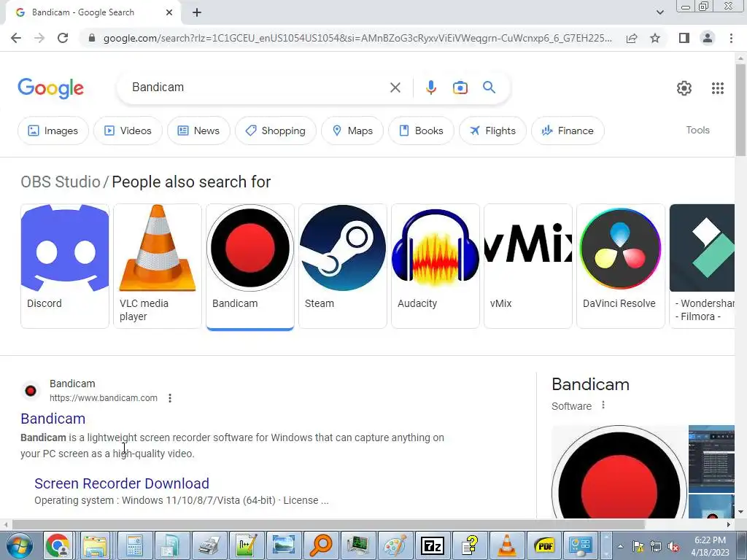Image resolution: width=747 pixels, height=560 pixels.
Task: Bookmark this page with the star icon
Action: click(x=655, y=38)
